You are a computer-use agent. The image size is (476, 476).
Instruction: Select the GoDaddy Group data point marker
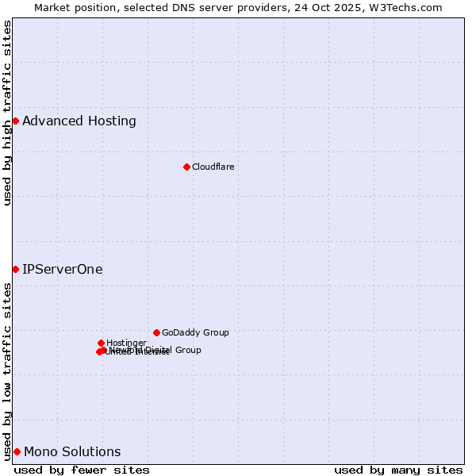click(x=156, y=332)
